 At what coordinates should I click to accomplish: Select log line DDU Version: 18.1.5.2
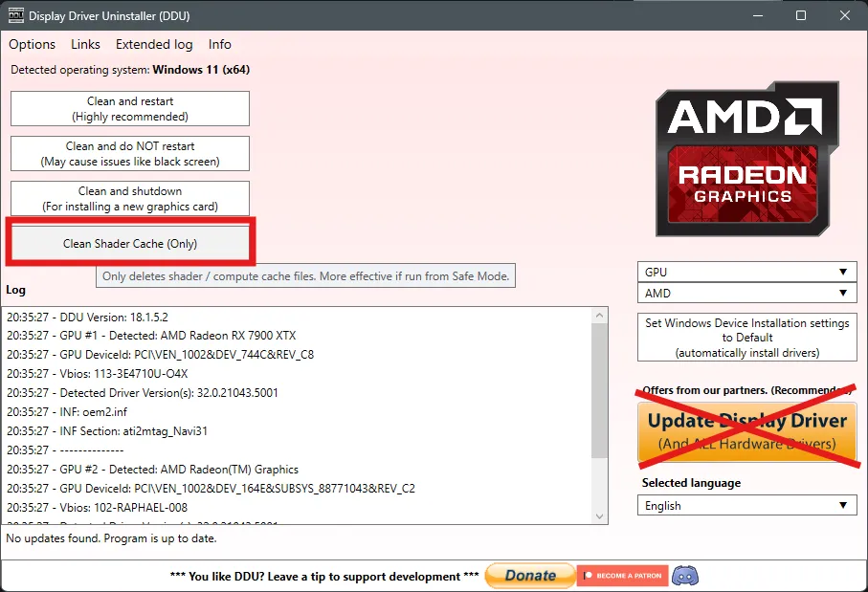click(x=87, y=318)
